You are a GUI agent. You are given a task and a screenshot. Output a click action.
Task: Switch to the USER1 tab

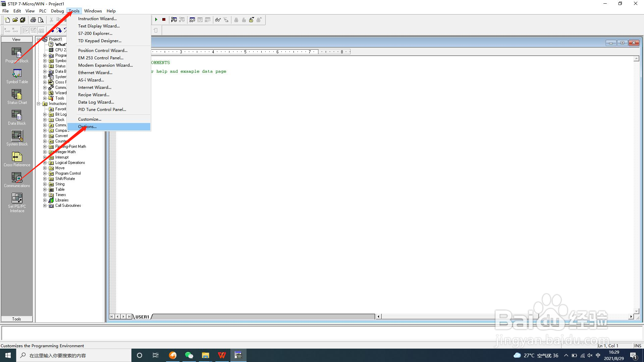(x=142, y=317)
